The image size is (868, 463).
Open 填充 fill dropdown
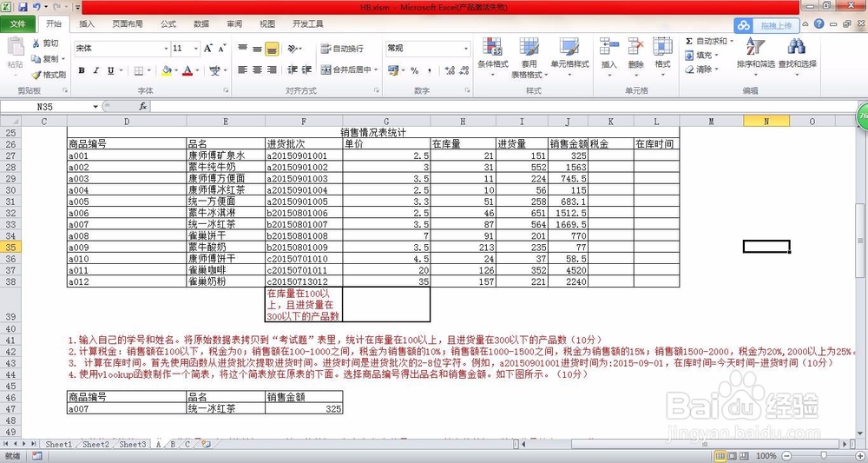tap(701, 56)
